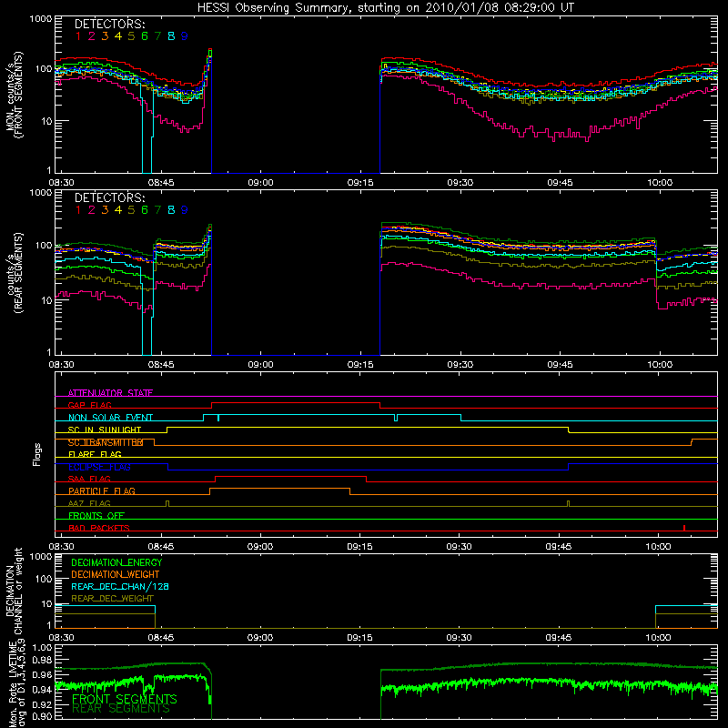Click the 0.98 tick on the livetime axis
This screenshot has height=728, width=728.
pyautogui.click(x=42, y=661)
